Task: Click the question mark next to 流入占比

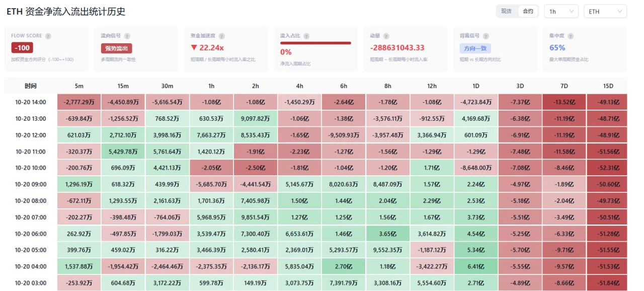Action: tap(306, 36)
